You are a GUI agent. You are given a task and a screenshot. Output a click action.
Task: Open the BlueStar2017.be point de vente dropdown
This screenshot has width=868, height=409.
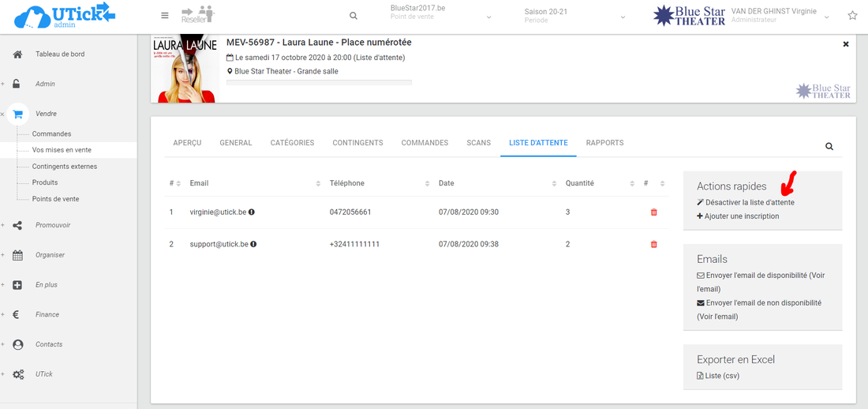point(442,13)
